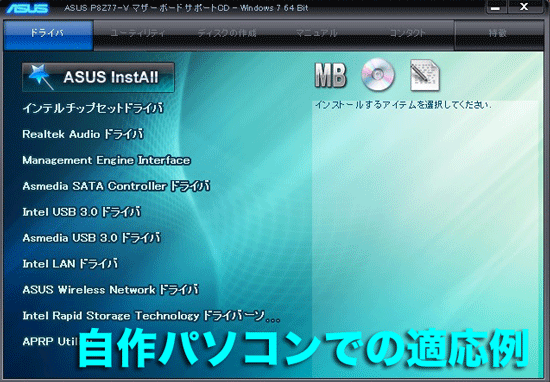Click the CD disc browse icon

pyautogui.click(x=378, y=75)
